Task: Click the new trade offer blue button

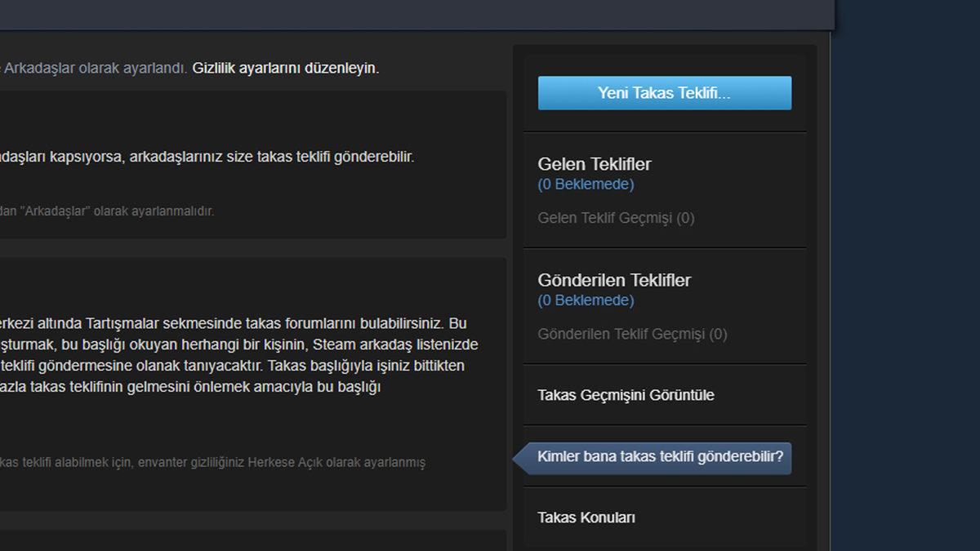Action: [x=664, y=92]
